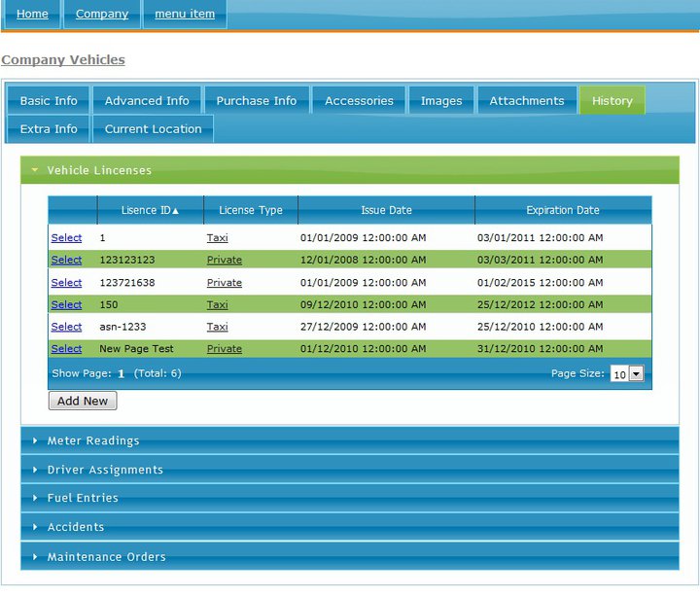Click expiration date 25/12/2012 12:00:00 AM
The height and width of the screenshot is (596, 700).
[x=540, y=304]
